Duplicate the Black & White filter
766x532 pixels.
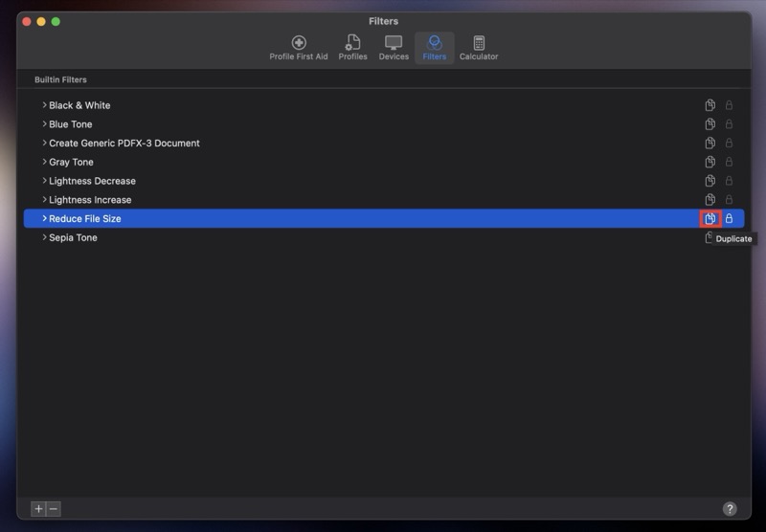tap(710, 105)
